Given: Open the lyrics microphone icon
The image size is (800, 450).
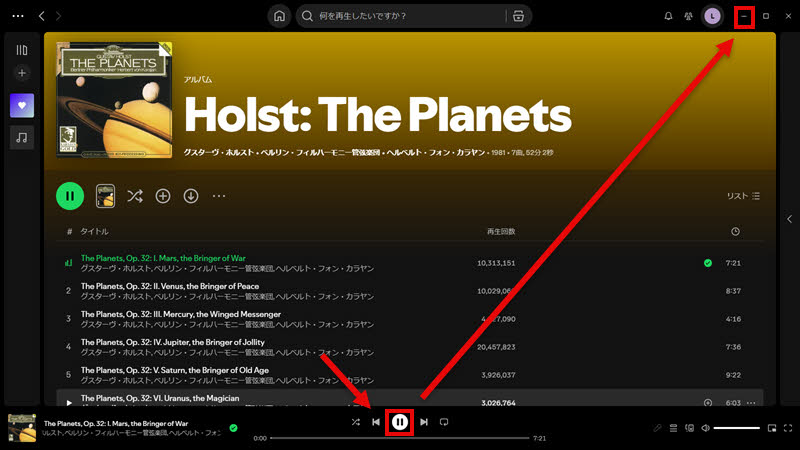Looking at the screenshot, I should pyautogui.click(x=657, y=428).
